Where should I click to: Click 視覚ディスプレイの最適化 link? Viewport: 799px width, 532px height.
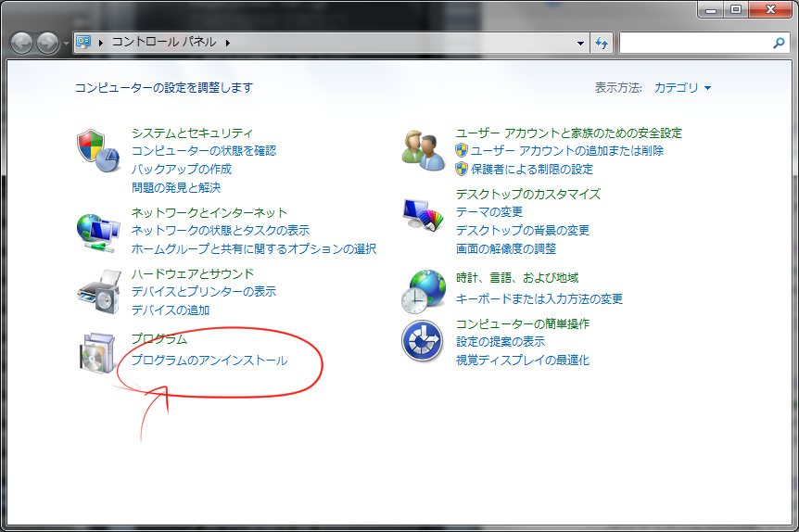click(522, 360)
